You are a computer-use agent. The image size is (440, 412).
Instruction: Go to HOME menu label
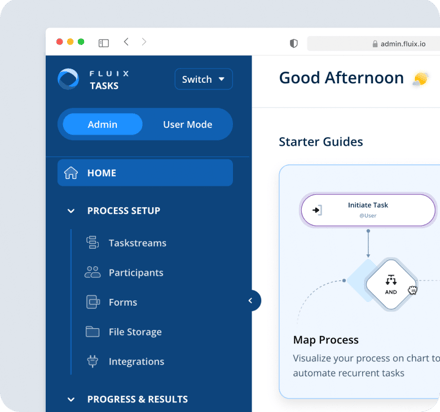[102, 173]
